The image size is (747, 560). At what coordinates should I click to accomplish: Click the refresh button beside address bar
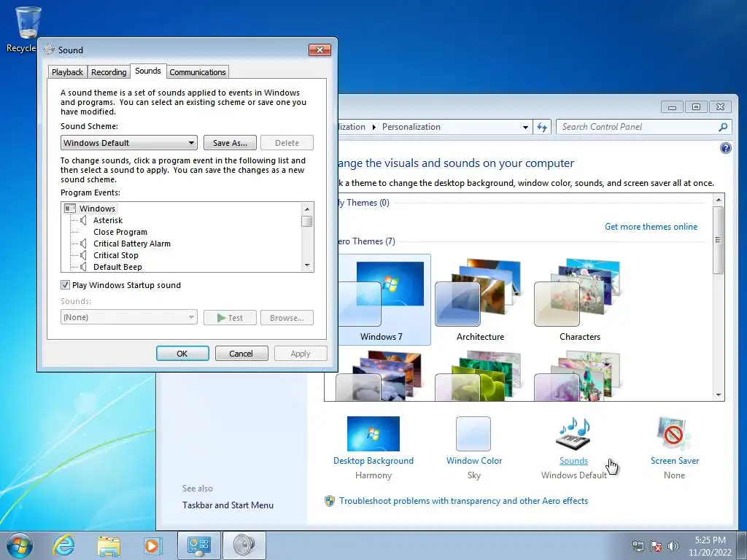(x=542, y=127)
